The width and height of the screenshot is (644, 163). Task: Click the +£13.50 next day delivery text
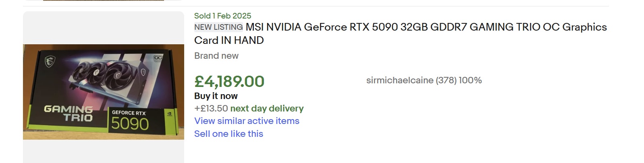tap(249, 108)
